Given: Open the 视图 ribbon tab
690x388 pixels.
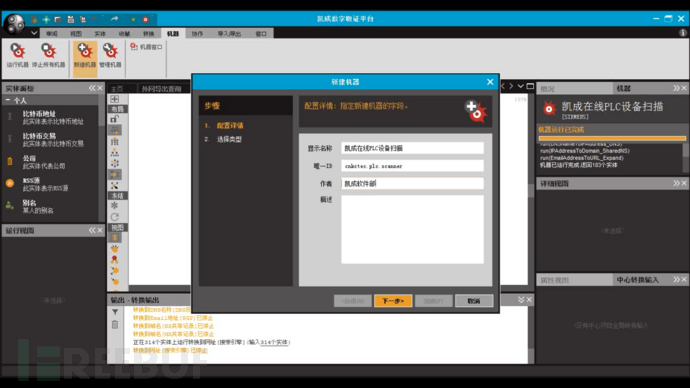Looking at the screenshot, I should click(x=76, y=33).
